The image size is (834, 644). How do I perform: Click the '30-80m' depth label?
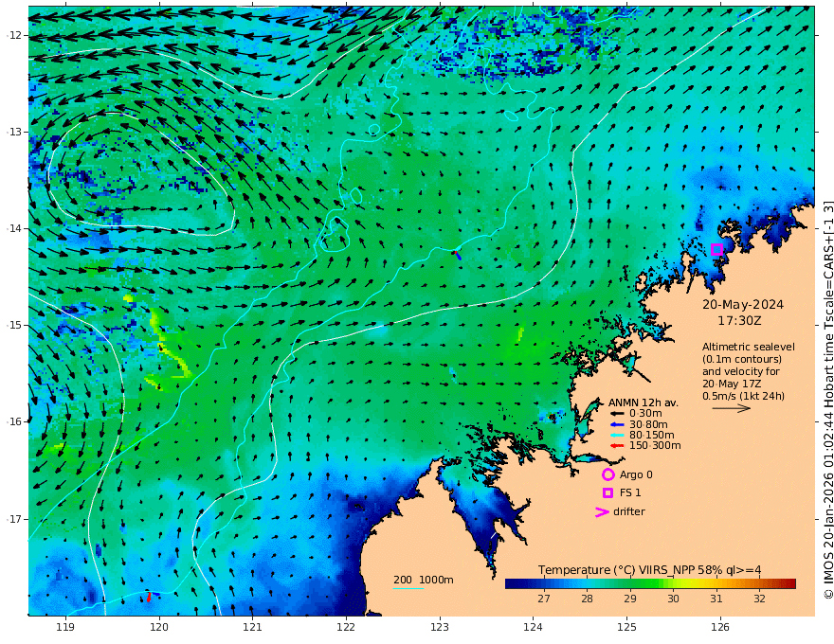(648, 424)
